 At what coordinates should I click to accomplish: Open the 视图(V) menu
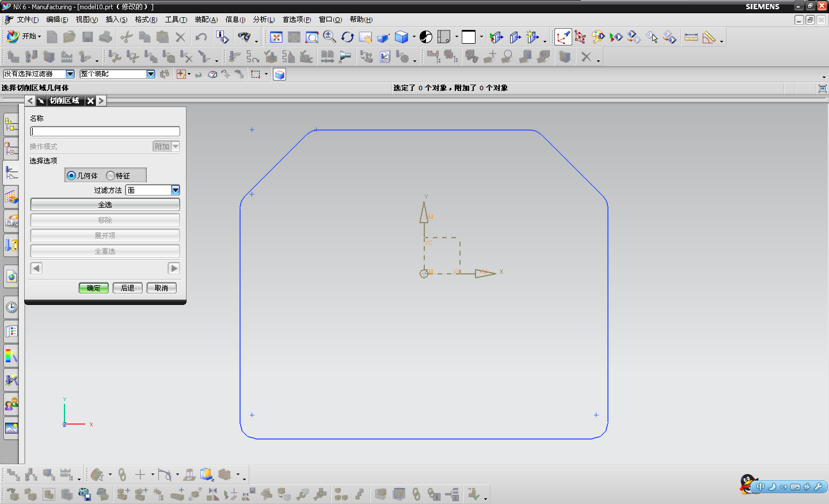click(x=87, y=20)
